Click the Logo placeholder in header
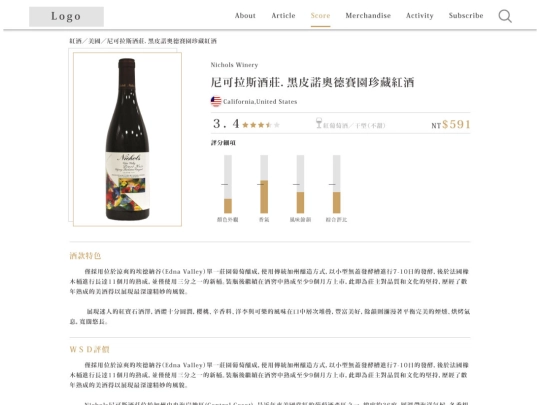 coord(66,17)
